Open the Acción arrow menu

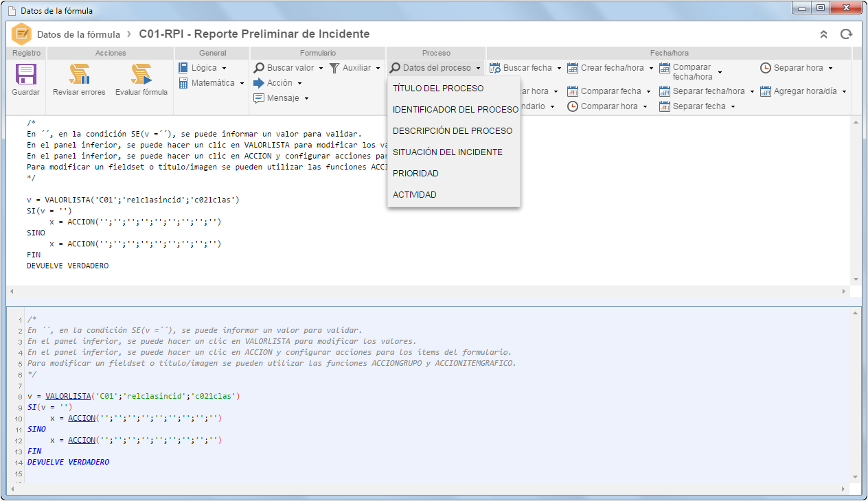[278, 83]
